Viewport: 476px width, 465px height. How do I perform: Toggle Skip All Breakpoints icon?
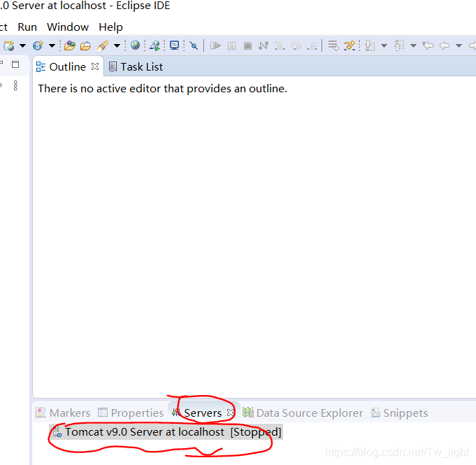pos(194,46)
